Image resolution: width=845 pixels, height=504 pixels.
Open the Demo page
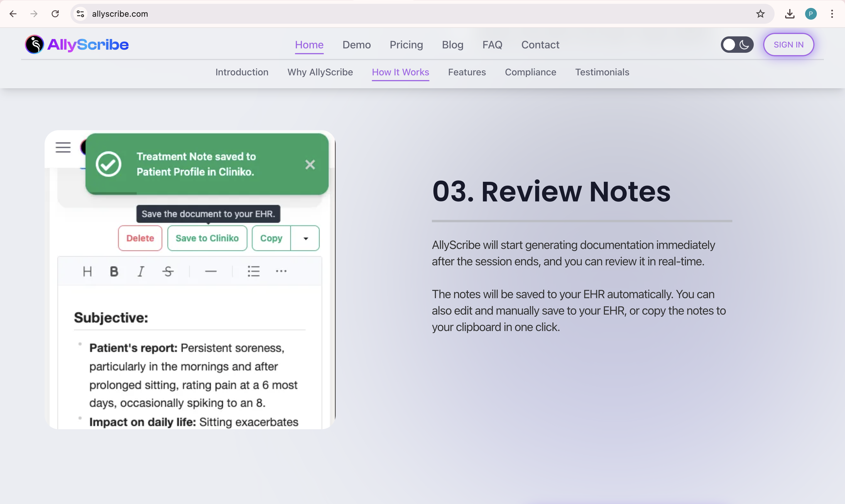click(356, 45)
